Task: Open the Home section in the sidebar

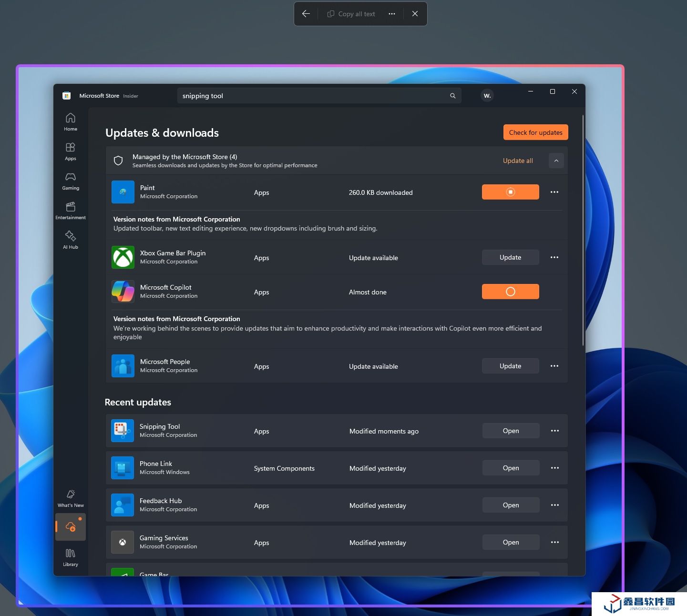Action: pos(71,121)
